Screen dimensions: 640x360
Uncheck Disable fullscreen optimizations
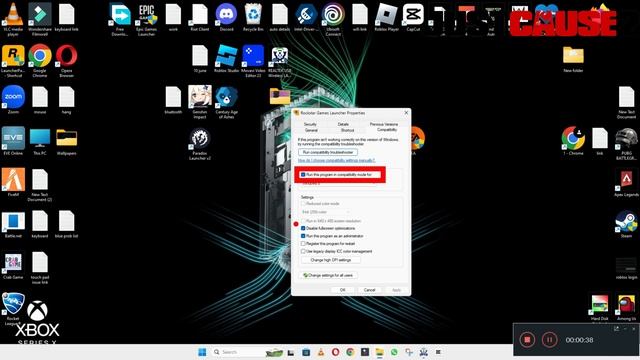click(303, 228)
